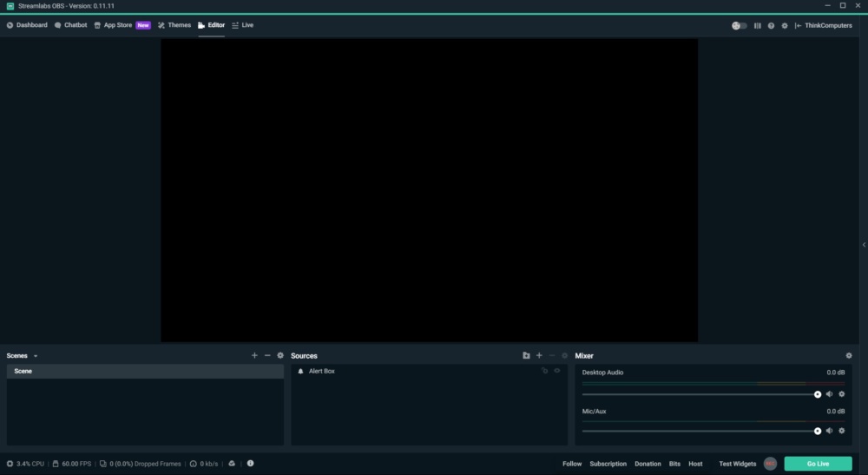Switch to the Live tab

click(242, 25)
